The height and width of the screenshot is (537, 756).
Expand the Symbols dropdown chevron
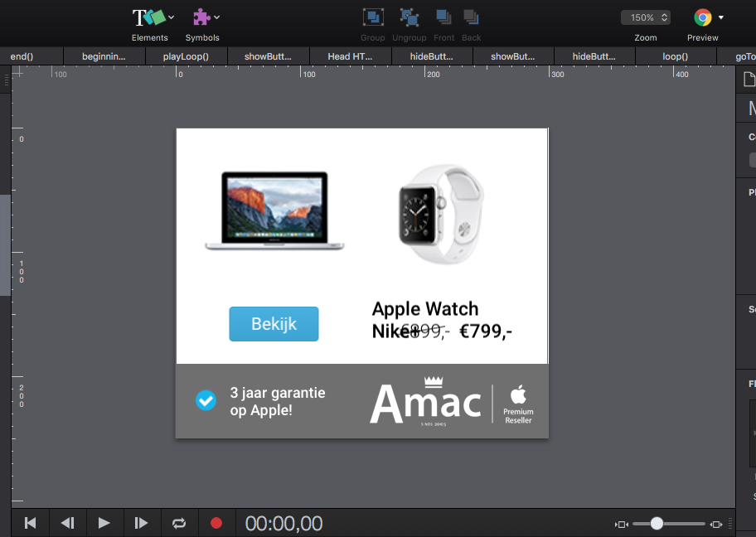217,17
